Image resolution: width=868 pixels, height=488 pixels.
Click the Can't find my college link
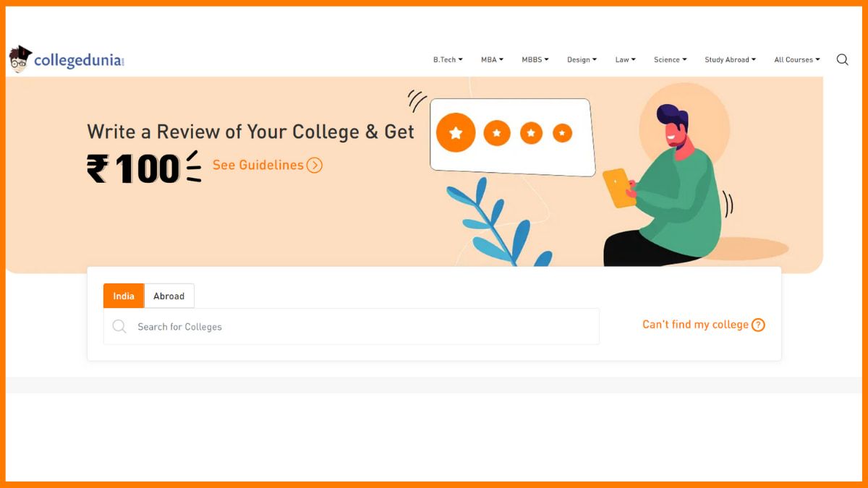(x=695, y=325)
